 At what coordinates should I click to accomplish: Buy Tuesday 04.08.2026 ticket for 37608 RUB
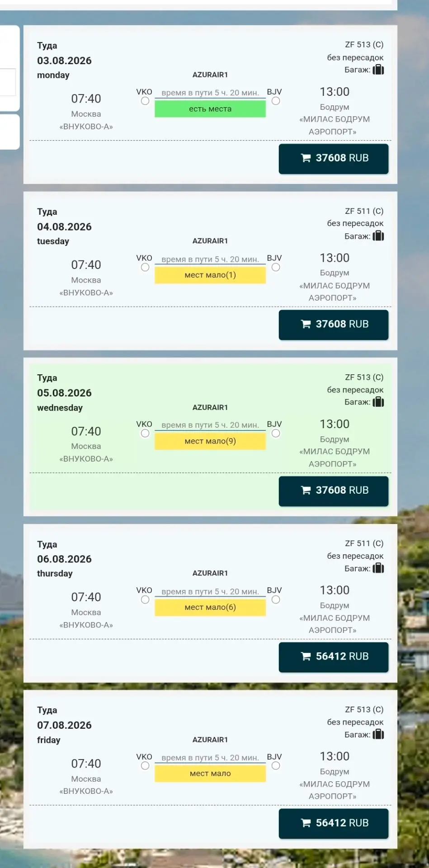(x=334, y=325)
